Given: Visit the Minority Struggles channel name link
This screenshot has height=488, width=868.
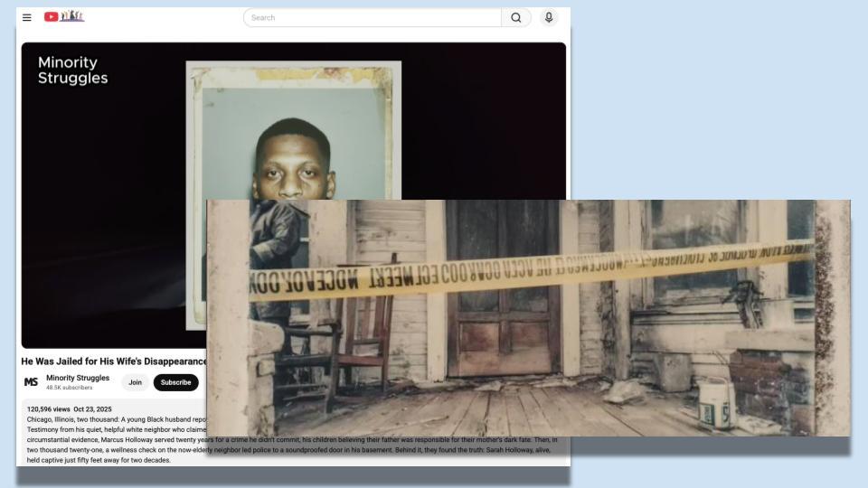Looking at the screenshot, I should [78, 378].
